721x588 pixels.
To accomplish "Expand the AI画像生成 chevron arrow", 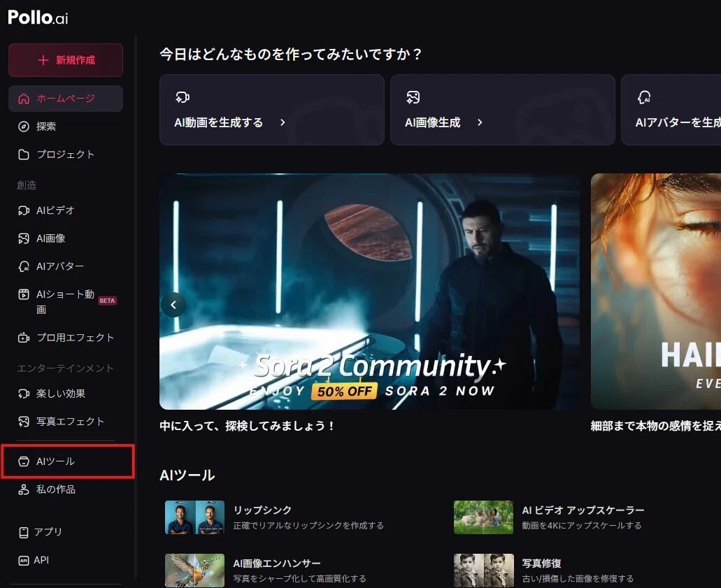I will coord(480,122).
